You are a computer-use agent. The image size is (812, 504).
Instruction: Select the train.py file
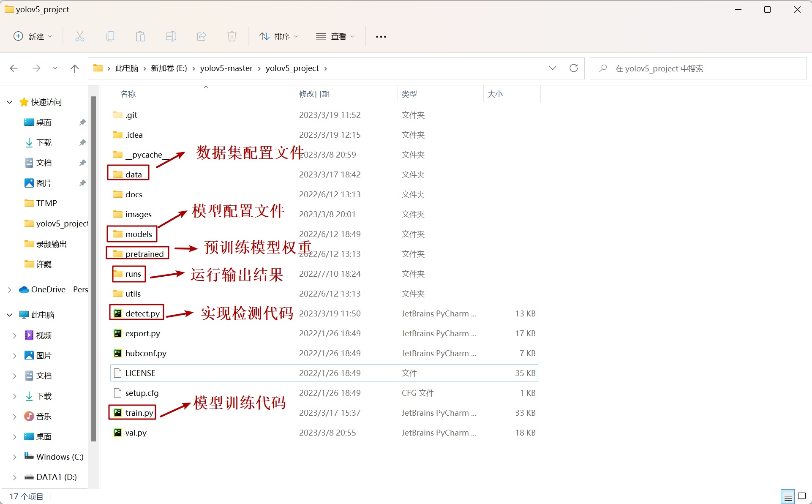pos(139,413)
